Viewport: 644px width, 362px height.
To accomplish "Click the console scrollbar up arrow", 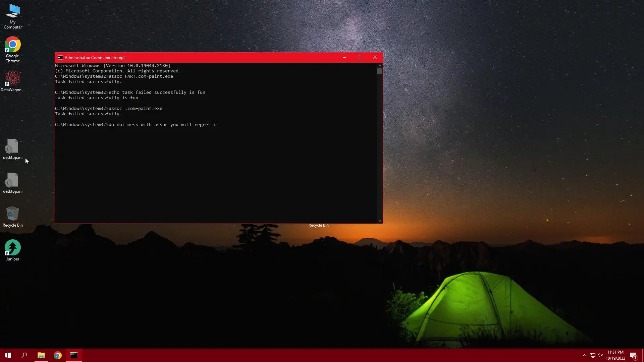I will coord(380,66).
